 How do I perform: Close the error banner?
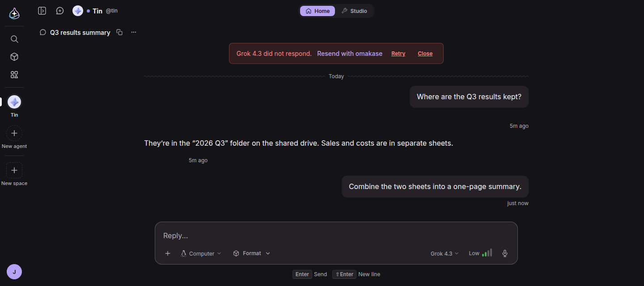[x=425, y=54]
